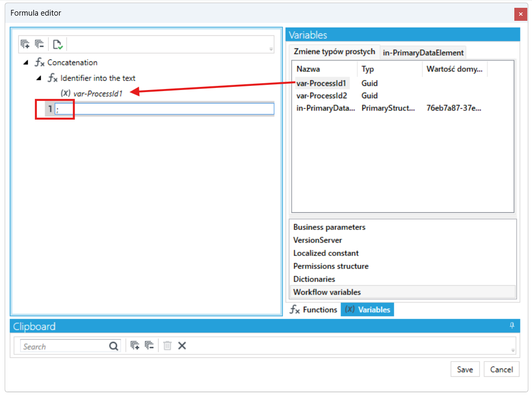Screen dimensions: 532x397
Task: Click the Clipboard clear X icon
Action: pyautogui.click(x=182, y=345)
